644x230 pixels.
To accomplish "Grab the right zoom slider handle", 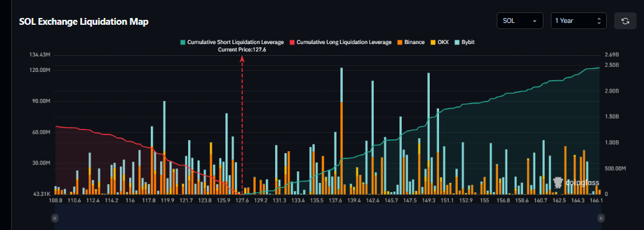I will (x=601, y=218).
